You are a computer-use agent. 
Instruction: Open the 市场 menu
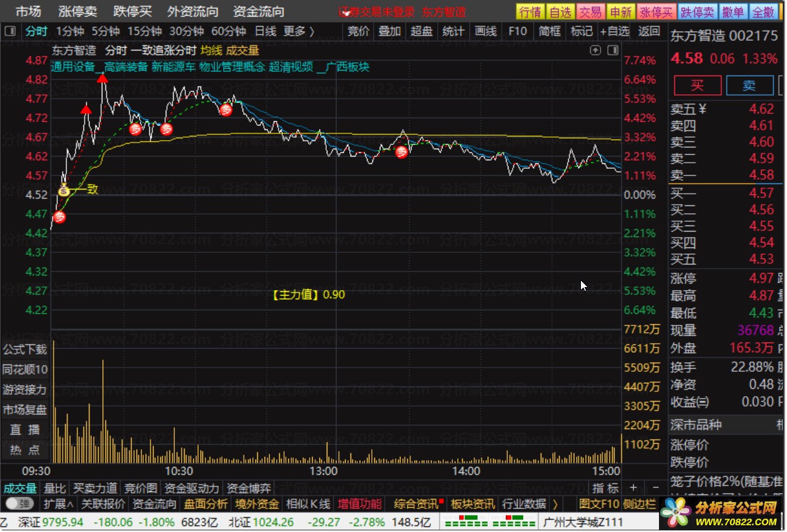(28, 11)
